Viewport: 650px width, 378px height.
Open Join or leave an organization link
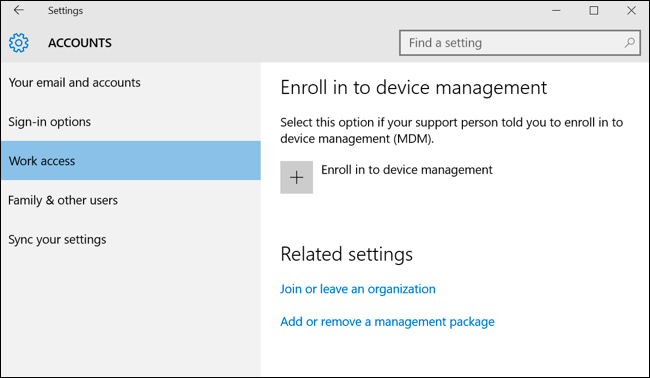pyautogui.click(x=358, y=289)
